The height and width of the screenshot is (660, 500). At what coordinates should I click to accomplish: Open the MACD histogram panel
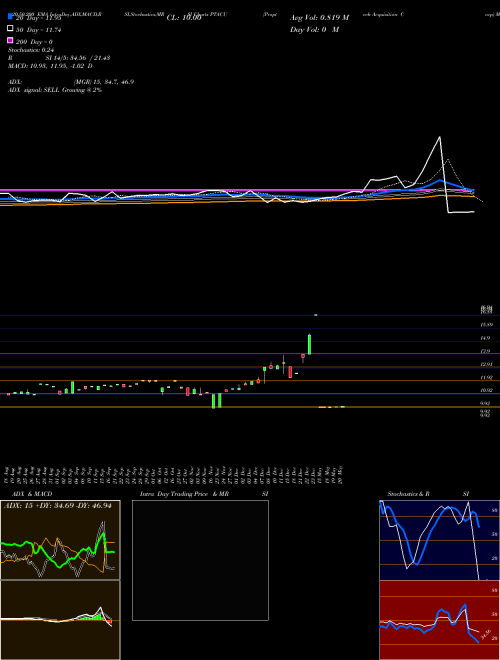point(60,620)
